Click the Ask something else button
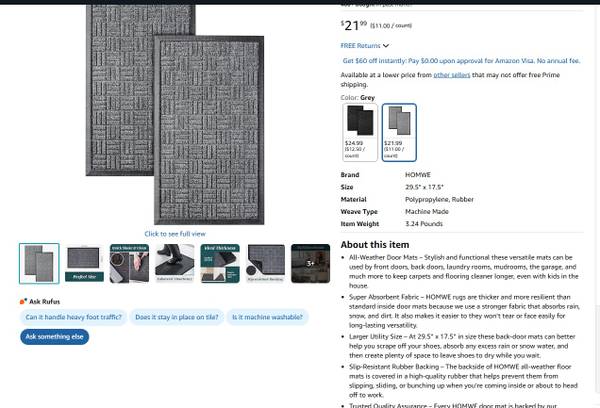600x408 pixels. [54, 337]
